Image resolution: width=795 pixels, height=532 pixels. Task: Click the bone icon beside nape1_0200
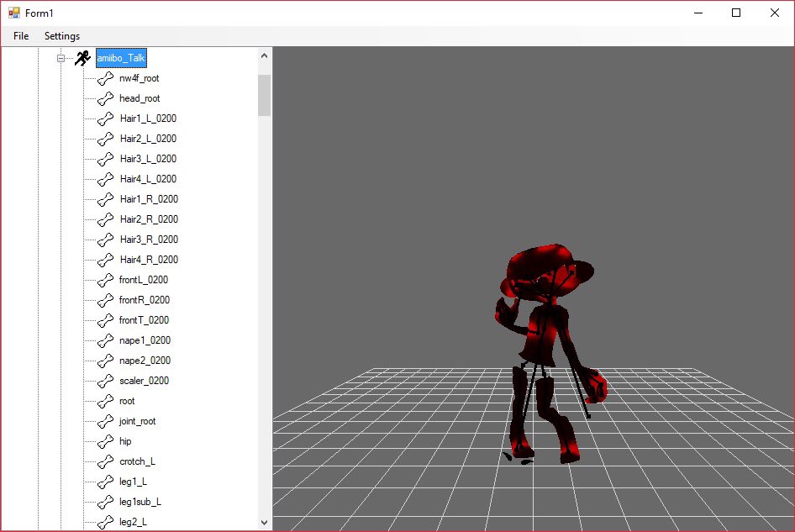pos(105,341)
